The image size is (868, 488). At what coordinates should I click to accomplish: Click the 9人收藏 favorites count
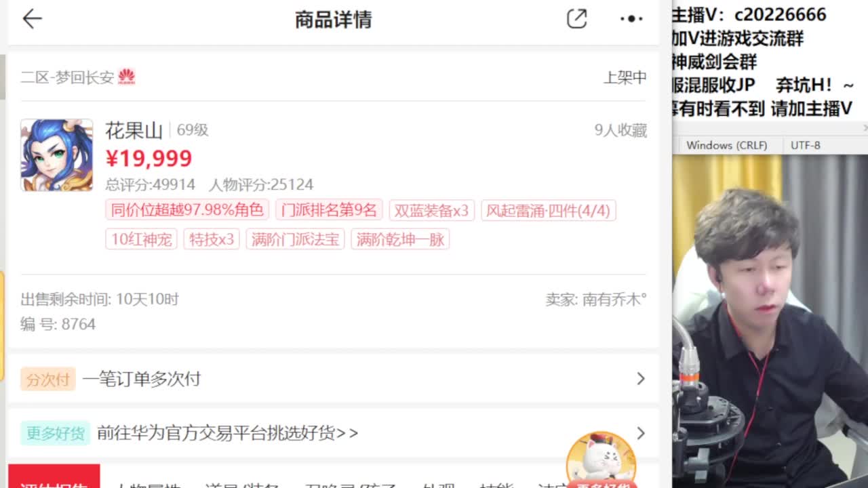pos(620,130)
